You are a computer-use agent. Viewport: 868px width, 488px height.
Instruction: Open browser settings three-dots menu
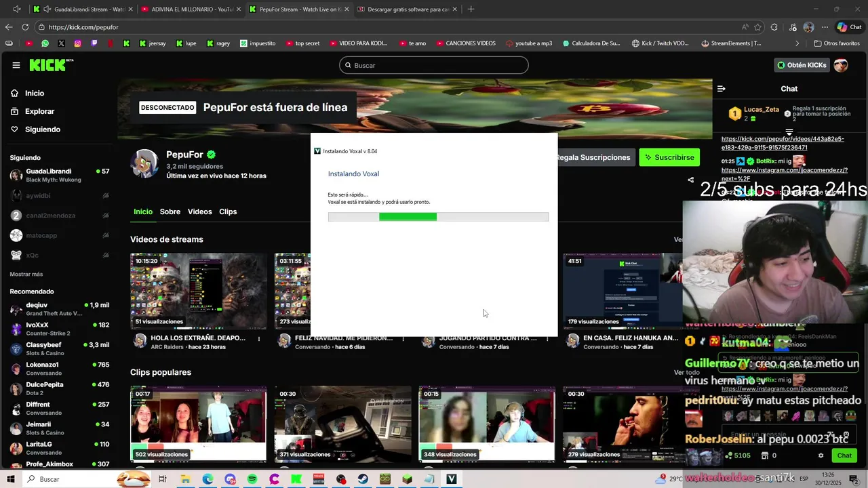[825, 27]
